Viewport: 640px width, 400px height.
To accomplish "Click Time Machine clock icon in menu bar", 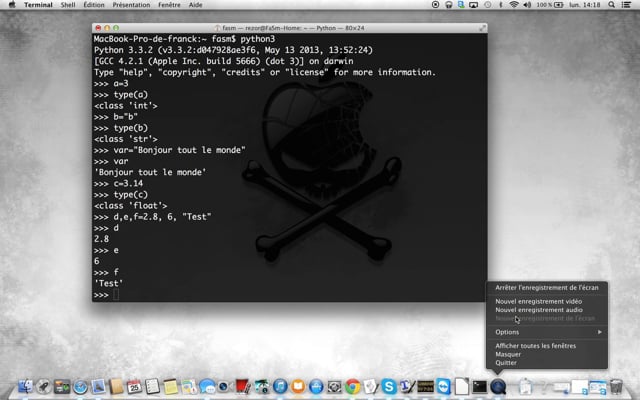I will pos(488,4).
